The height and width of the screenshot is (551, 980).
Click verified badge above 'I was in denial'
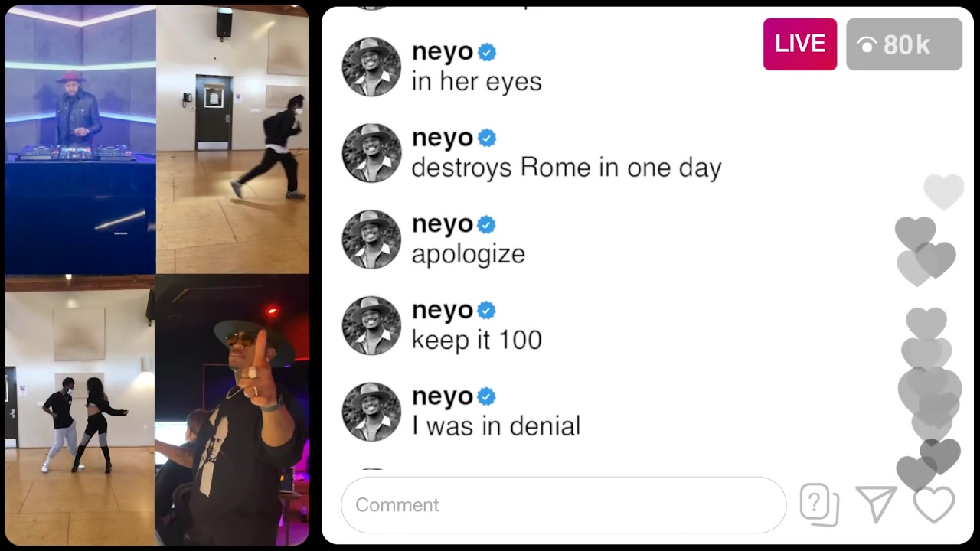487,396
